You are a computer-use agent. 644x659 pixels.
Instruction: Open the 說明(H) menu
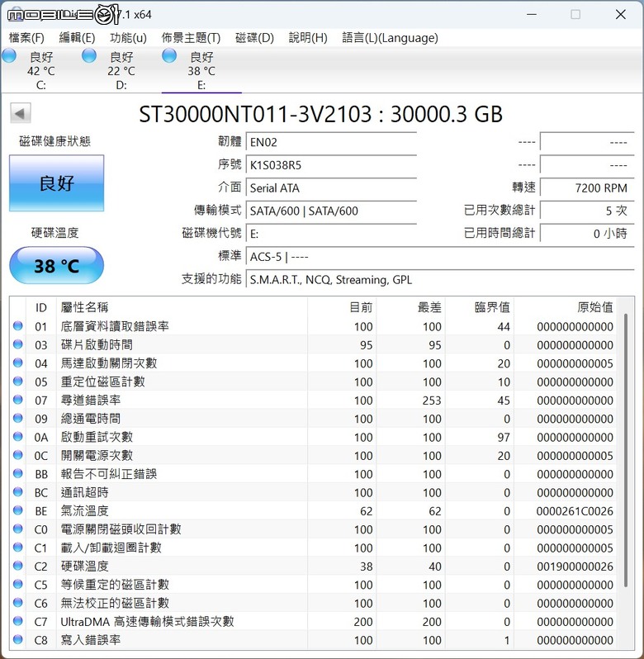pos(308,38)
